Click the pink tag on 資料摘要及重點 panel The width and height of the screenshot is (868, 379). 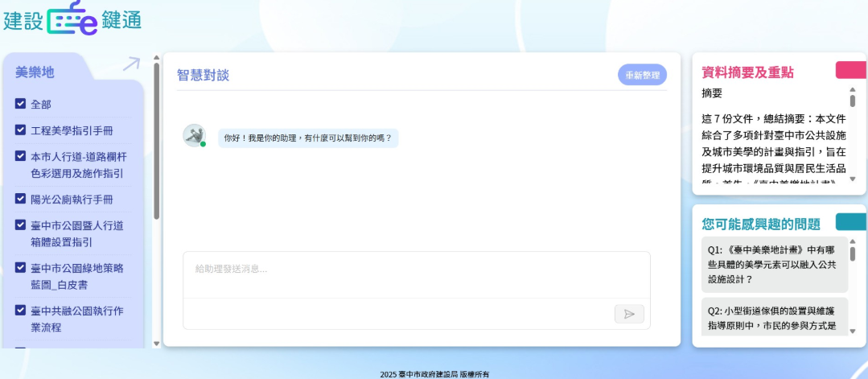pos(850,70)
